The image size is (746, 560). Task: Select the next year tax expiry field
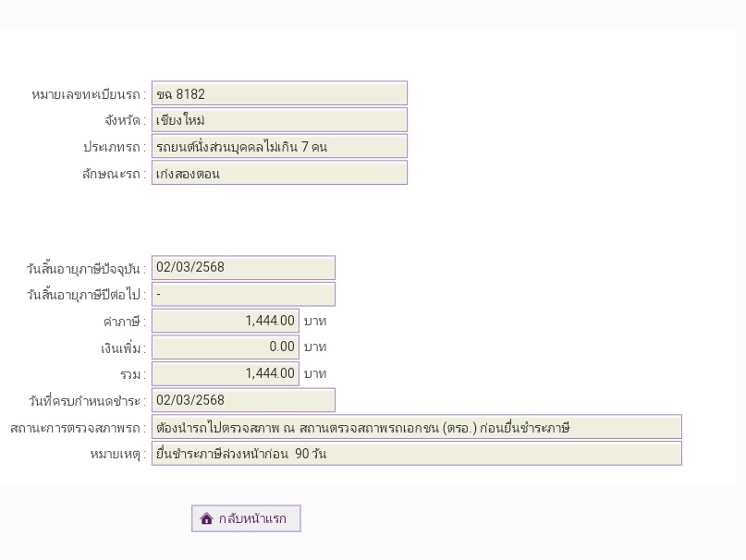point(243,294)
